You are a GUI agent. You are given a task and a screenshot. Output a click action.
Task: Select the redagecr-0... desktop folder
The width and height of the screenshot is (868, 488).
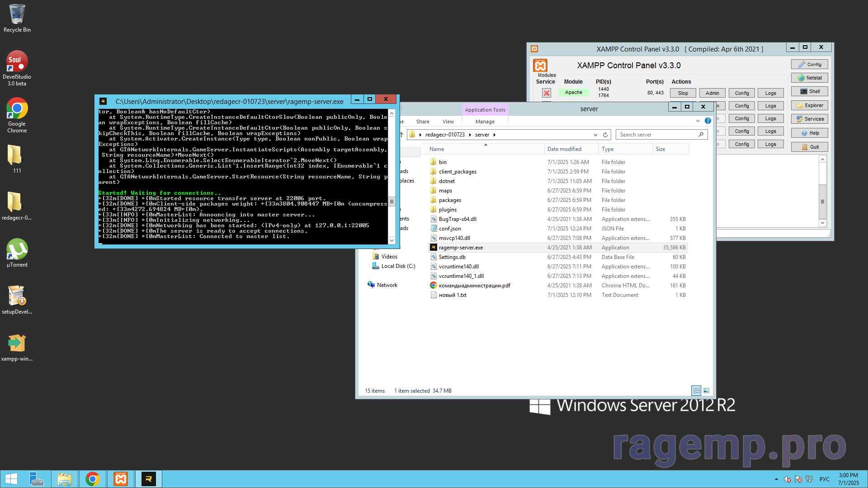tap(17, 206)
